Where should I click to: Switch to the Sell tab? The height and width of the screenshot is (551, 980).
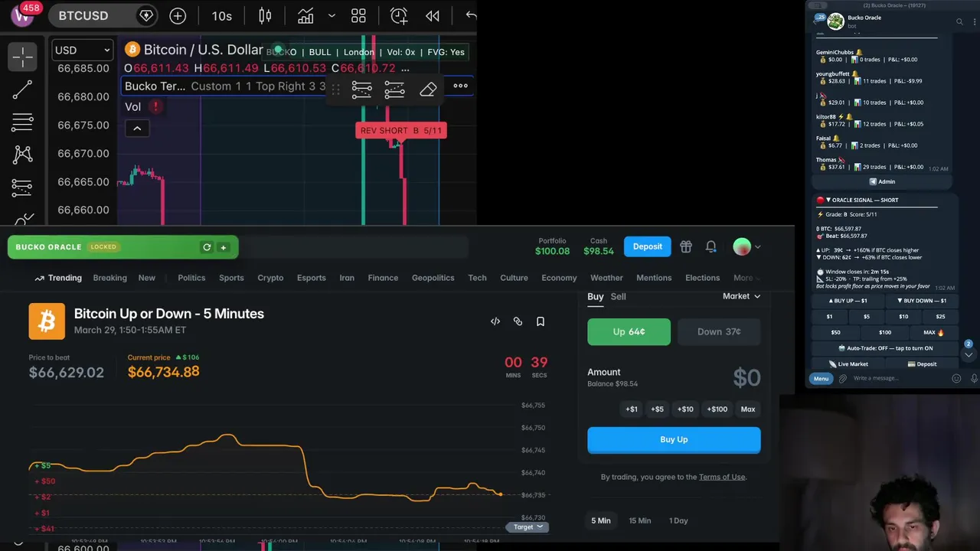click(618, 296)
